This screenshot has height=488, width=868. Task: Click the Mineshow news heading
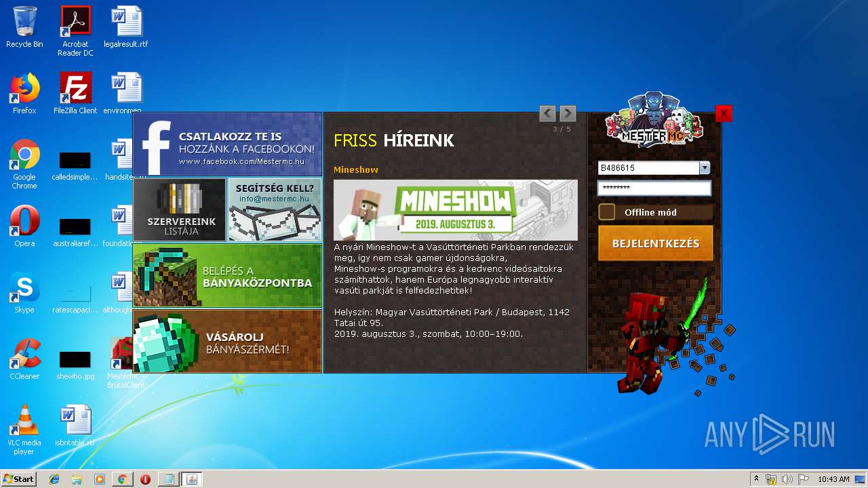pos(356,169)
